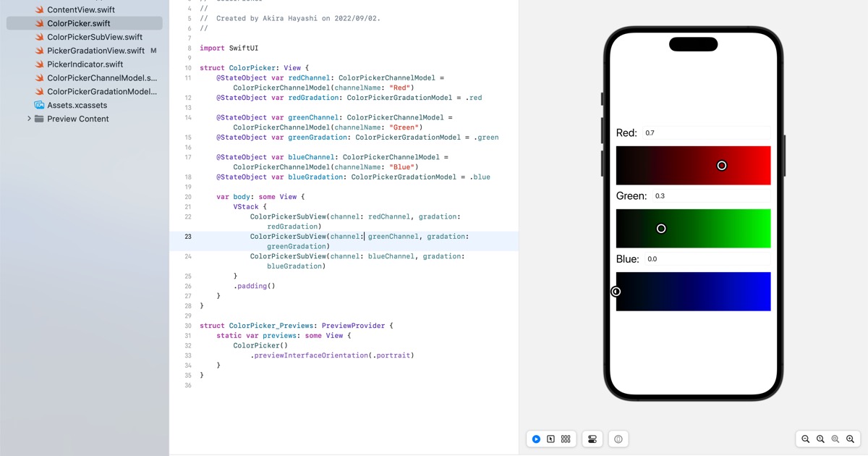Screen dimensions: 868x456
Task: Click the M status badge on PickerGradationView.swift
Action: coord(153,51)
